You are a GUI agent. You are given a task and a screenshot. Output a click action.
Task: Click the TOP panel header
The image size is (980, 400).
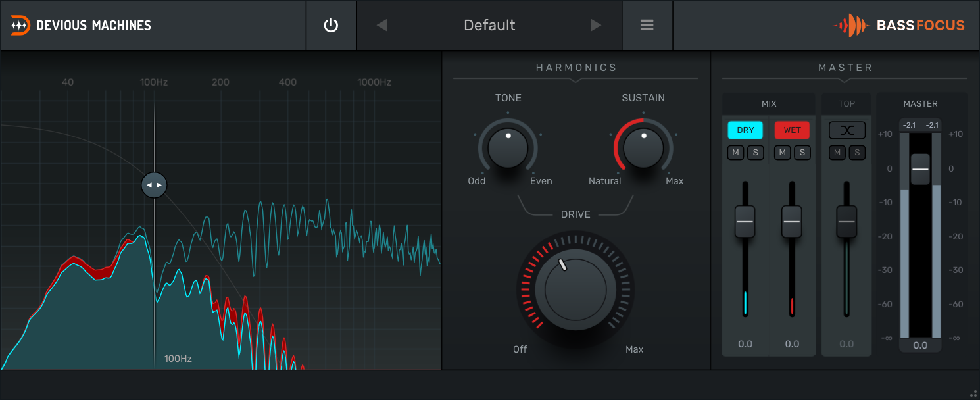[x=846, y=104]
